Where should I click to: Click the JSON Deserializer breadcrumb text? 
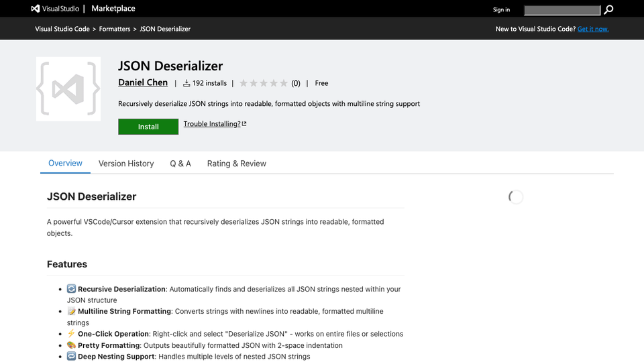tap(165, 29)
